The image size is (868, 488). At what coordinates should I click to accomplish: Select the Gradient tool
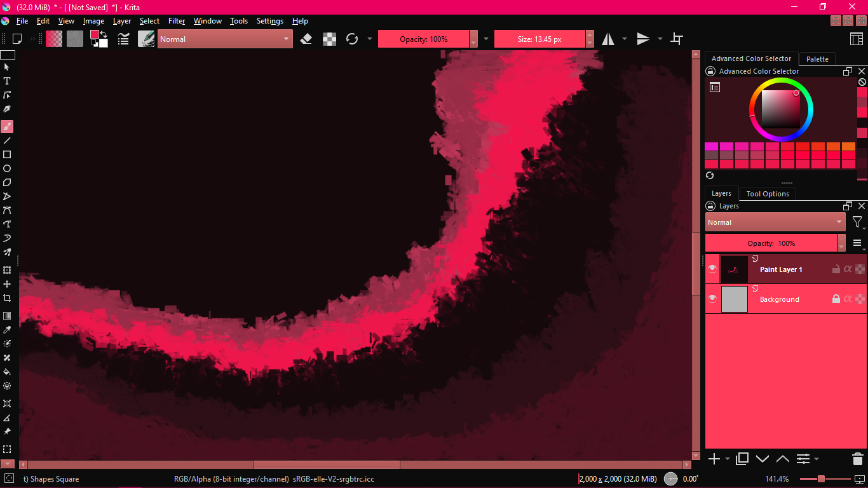pyautogui.click(x=7, y=316)
